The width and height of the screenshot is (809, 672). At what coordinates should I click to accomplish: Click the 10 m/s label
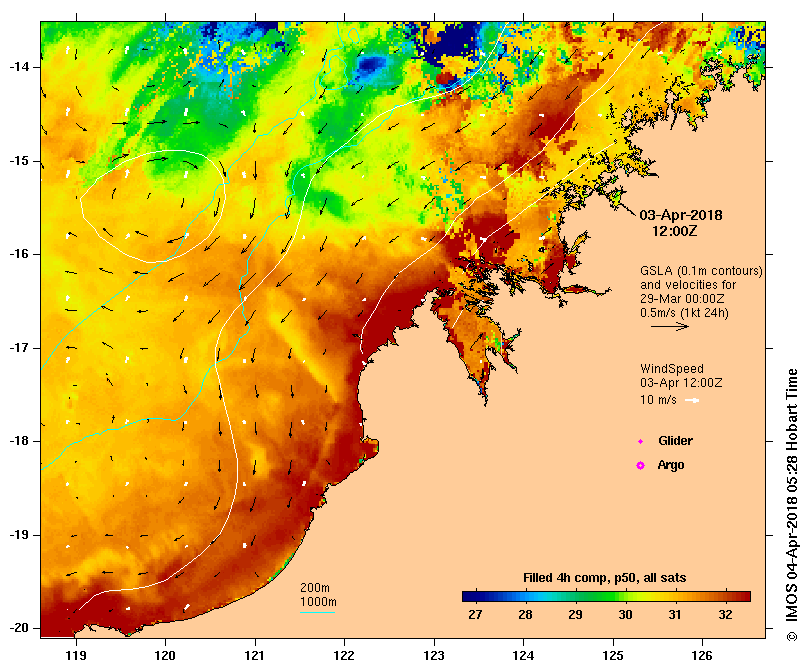(x=658, y=400)
